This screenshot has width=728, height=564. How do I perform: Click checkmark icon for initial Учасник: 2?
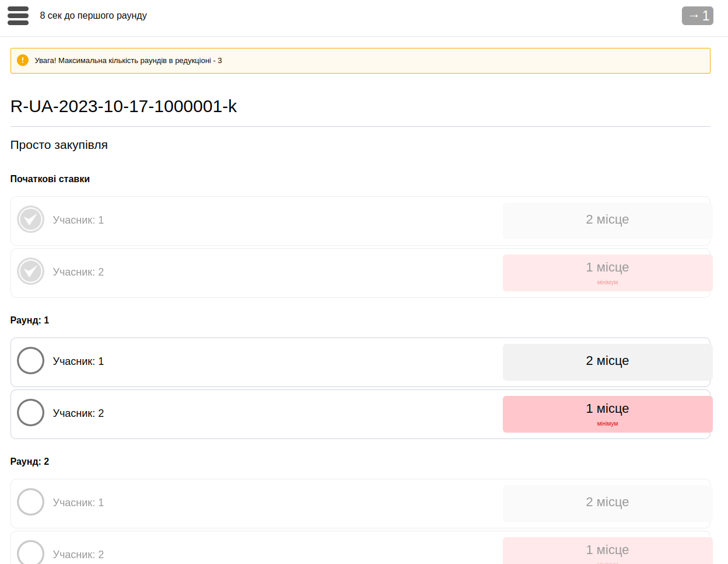(x=30, y=271)
